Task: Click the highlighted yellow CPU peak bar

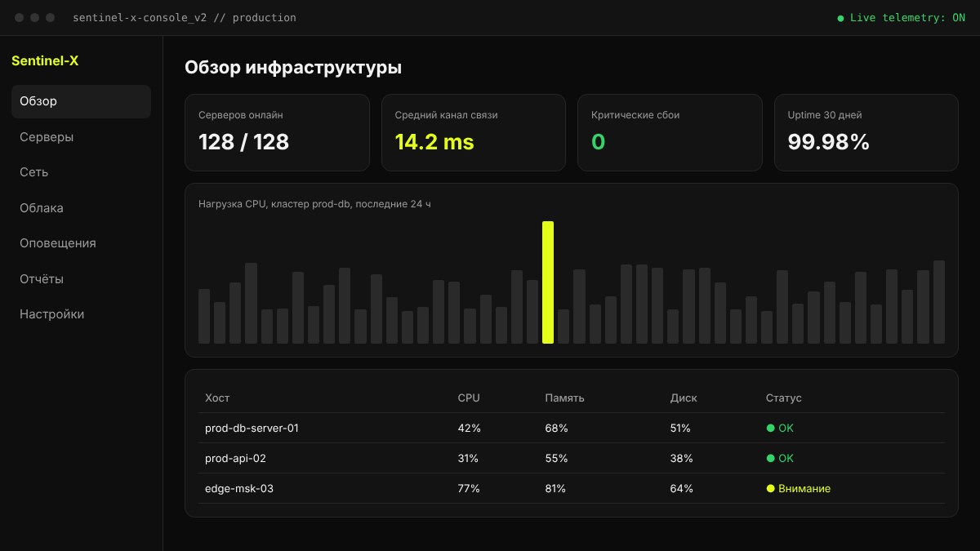Action: click(x=548, y=282)
